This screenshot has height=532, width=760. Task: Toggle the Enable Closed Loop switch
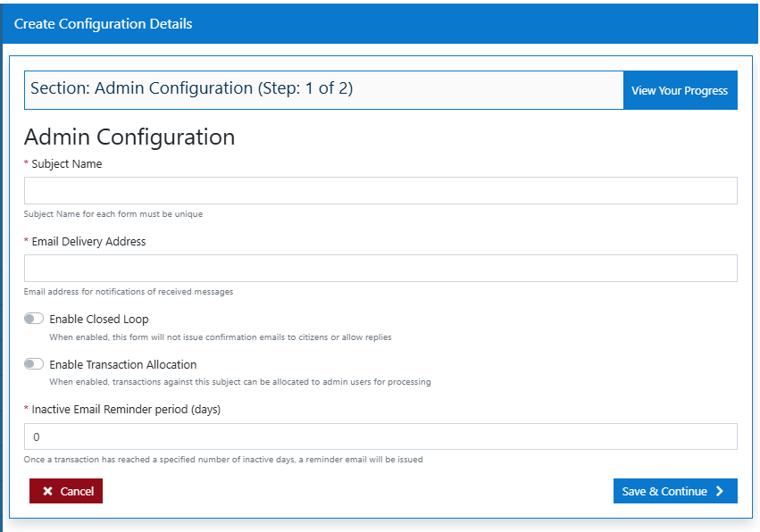[34, 319]
